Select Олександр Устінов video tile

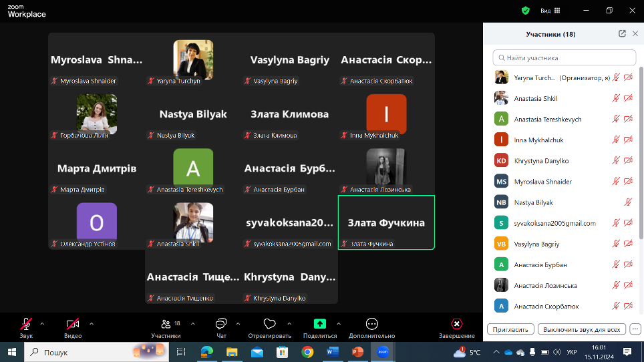96,222
